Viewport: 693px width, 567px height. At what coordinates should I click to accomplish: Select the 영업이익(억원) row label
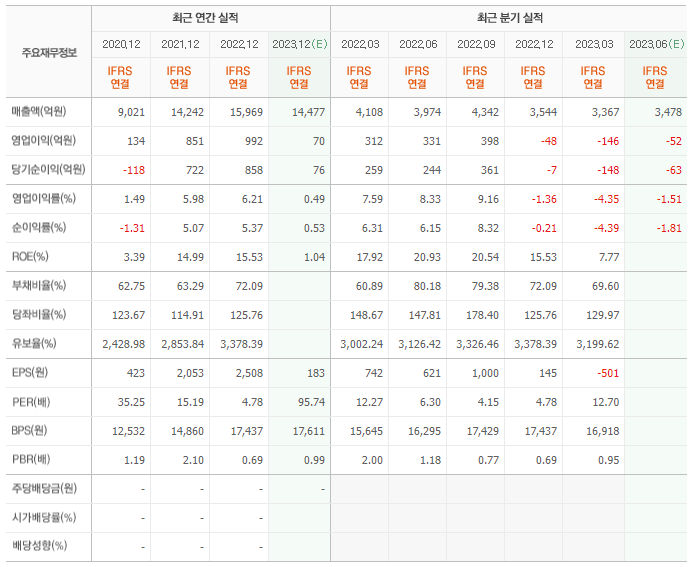click(x=43, y=141)
